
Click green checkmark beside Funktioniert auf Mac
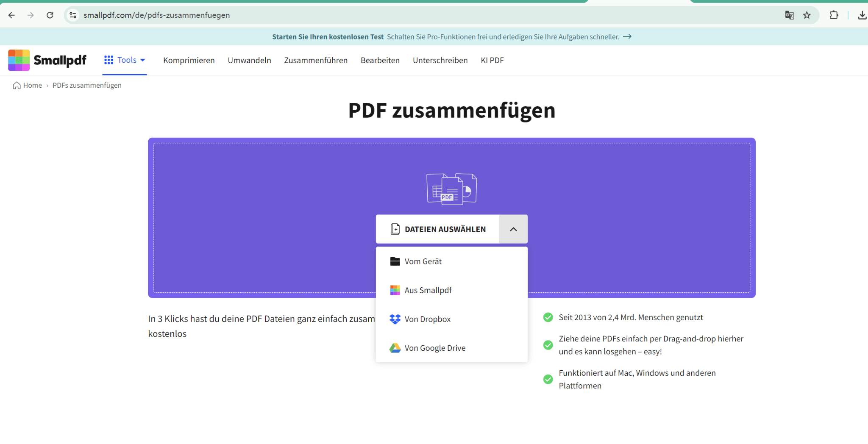(x=548, y=379)
